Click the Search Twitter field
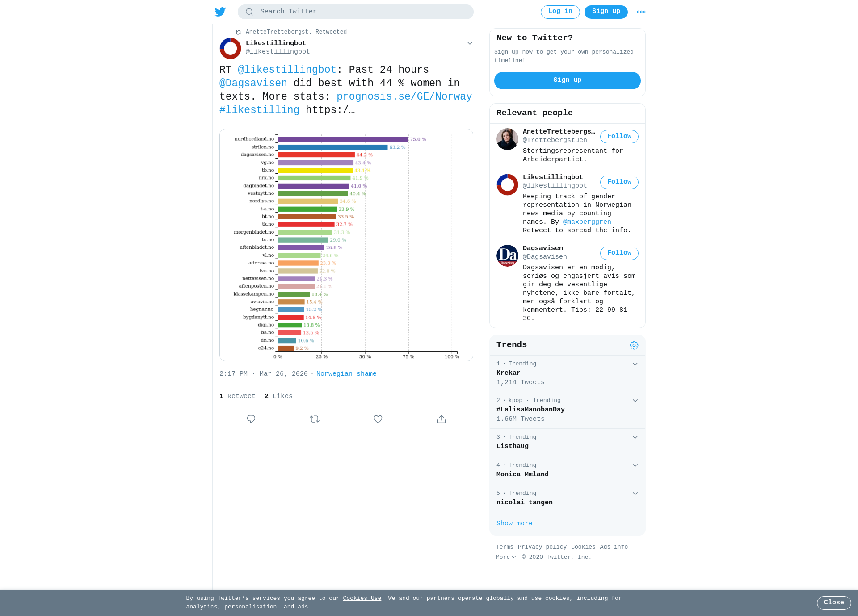 coord(356,12)
